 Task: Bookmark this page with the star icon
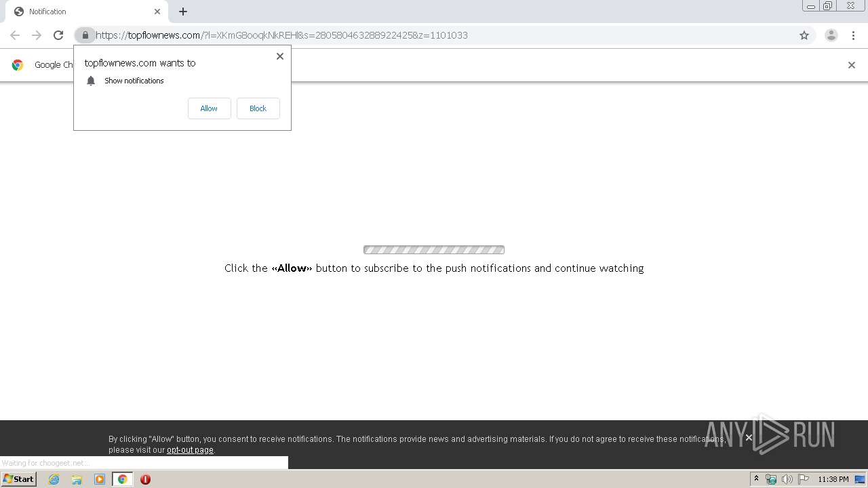(804, 35)
